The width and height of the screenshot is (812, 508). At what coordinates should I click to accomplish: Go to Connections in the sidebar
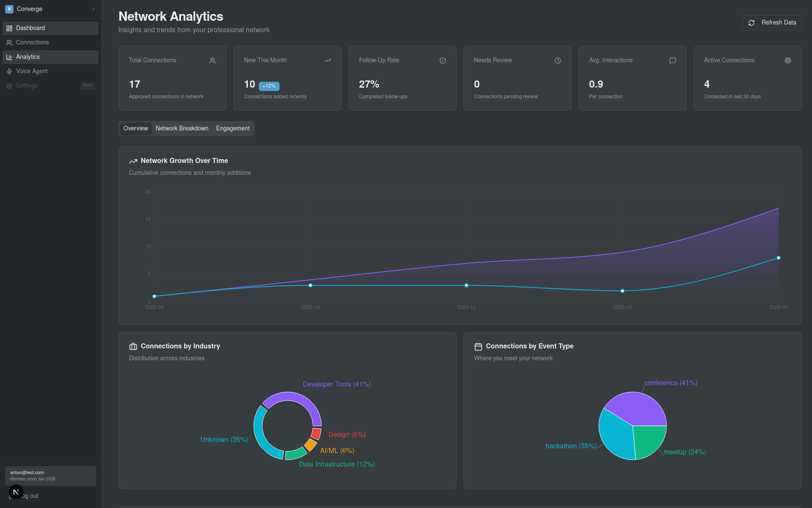tap(32, 42)
